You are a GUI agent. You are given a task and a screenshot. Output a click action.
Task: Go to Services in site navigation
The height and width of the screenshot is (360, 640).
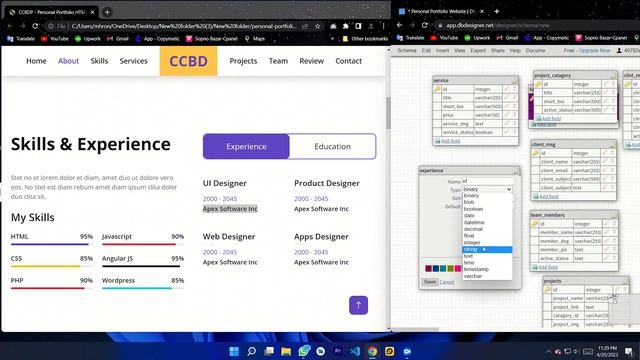[133, 61]
